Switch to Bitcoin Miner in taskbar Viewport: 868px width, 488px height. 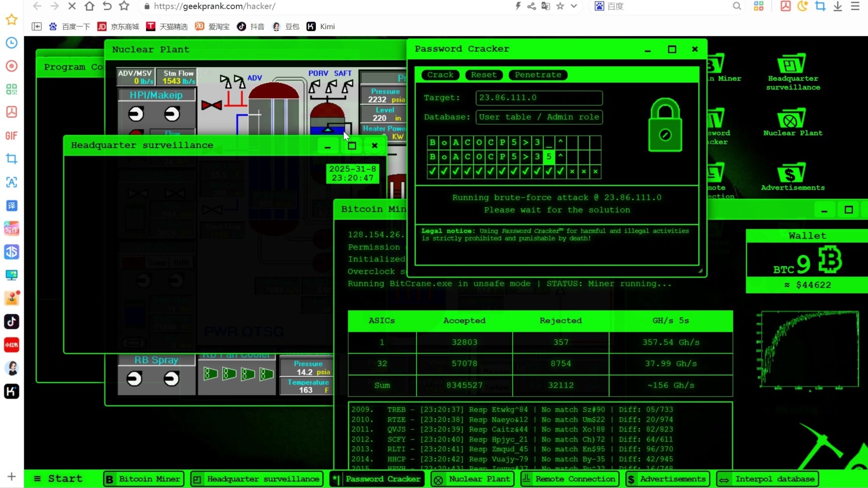pos(144,479)
